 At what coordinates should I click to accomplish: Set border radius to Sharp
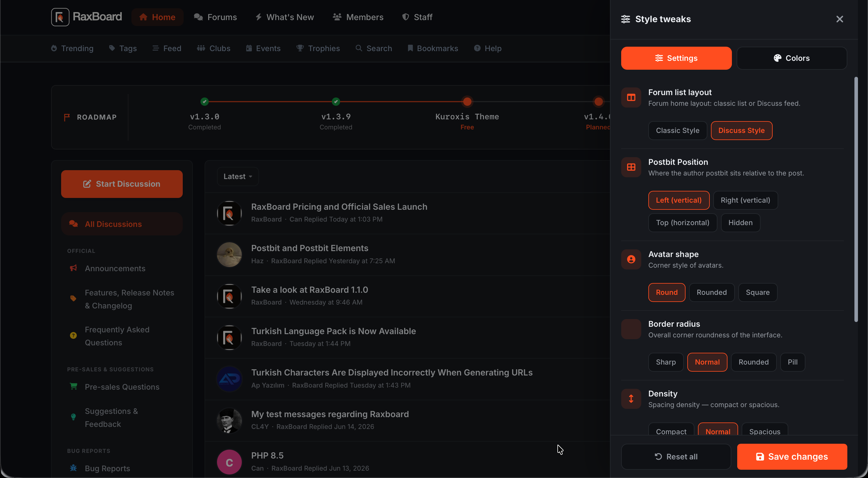coord(665,362)
